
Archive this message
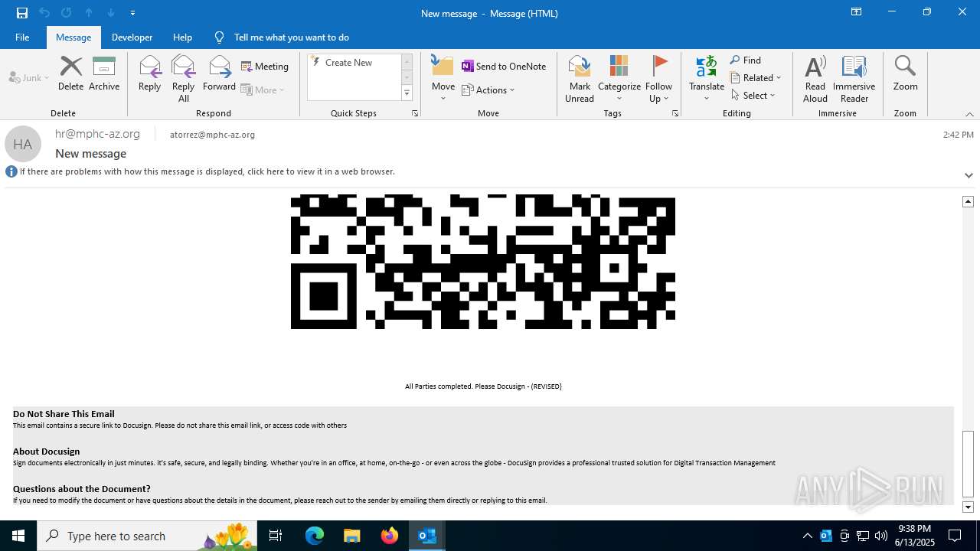tap(104, 74)
